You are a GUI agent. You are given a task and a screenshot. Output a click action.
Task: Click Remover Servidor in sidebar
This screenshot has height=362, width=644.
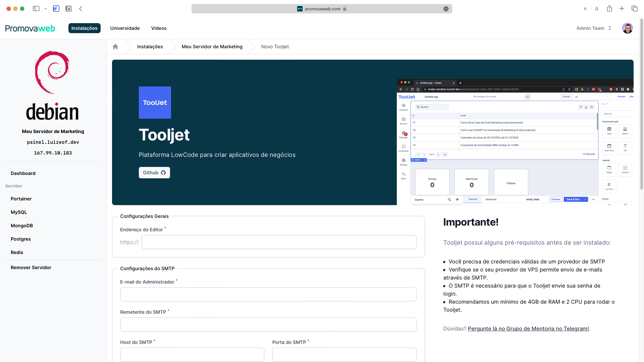(x=31, y=267)
